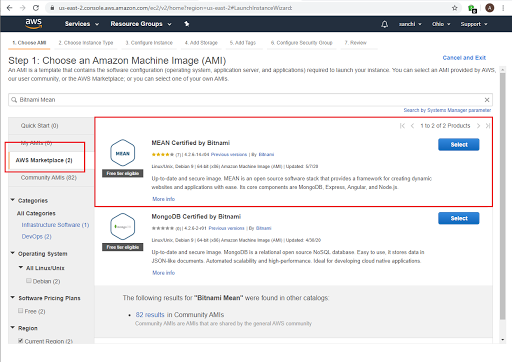Screen dimensions: 512x362
Task: Collapse Software Pricing Plans section
Action: tap(13, 297)
